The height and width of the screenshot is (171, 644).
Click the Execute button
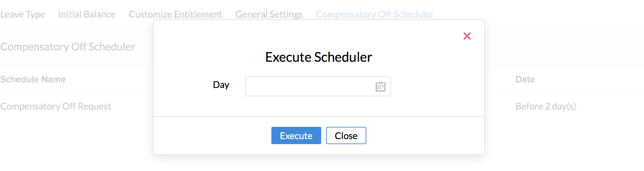[296, 135]
